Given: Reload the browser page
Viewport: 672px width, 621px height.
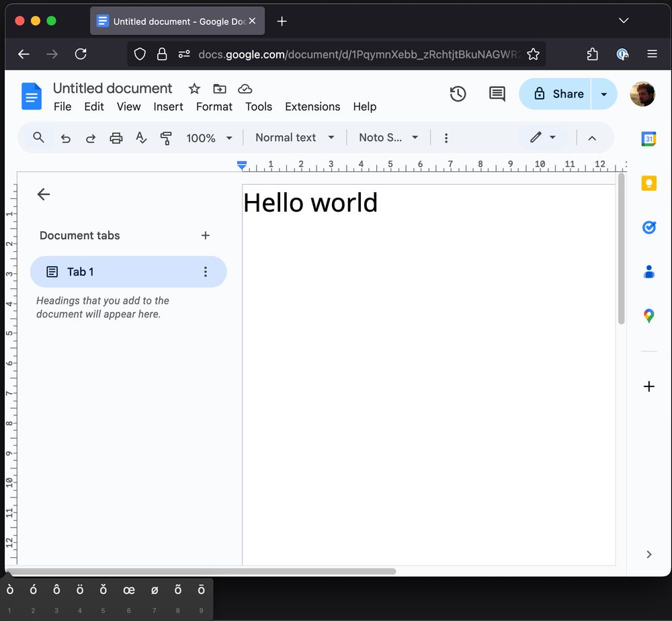Looking at the screenshot, I should click(81, 54).
